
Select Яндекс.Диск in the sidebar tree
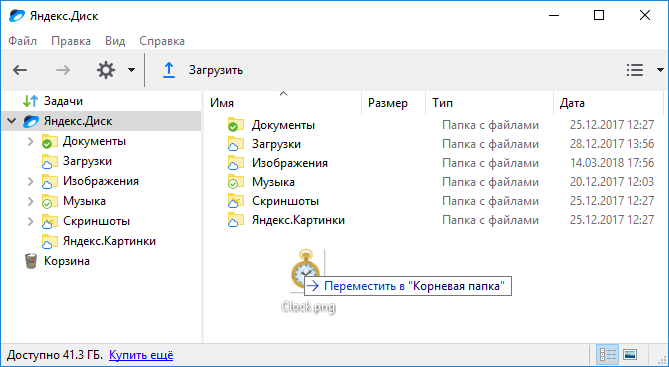[78, 121]
